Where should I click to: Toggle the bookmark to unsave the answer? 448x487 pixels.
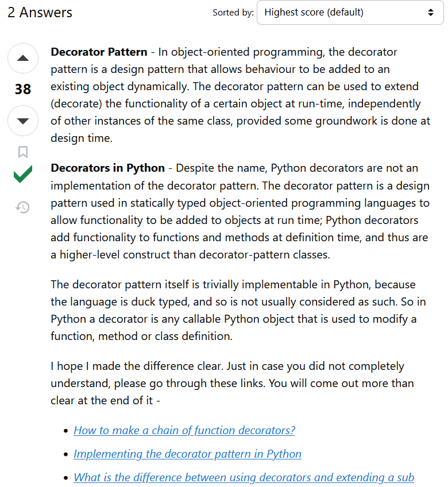click(x=22, y=152)
